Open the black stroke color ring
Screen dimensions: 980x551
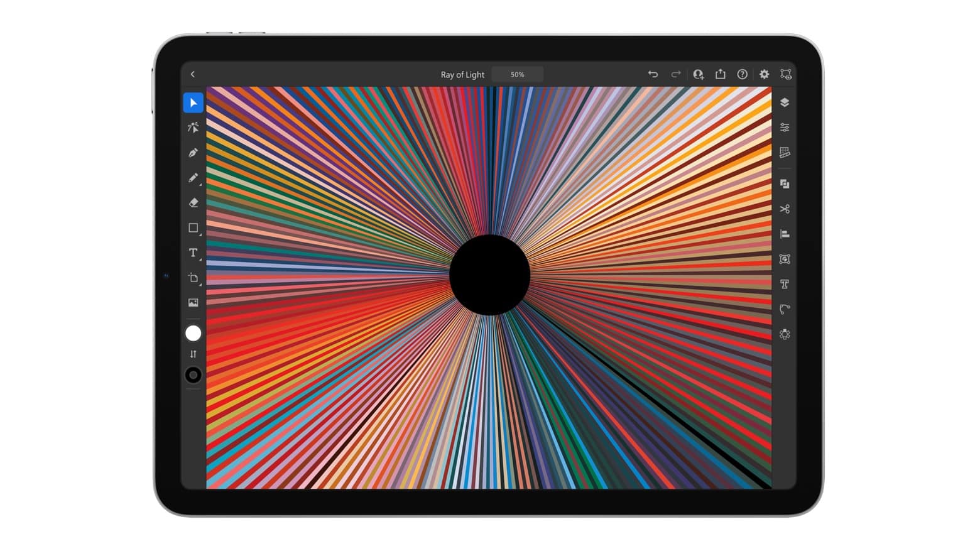pos(193,375)
